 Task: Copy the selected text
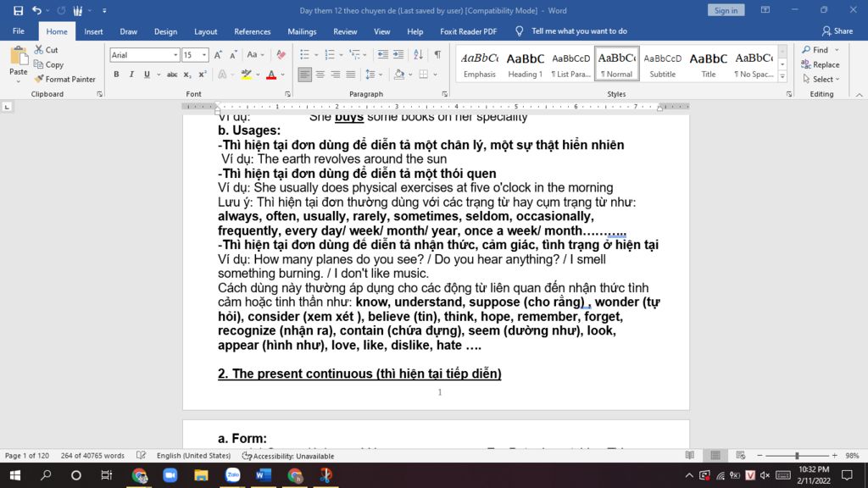click(x=48, y=64)
